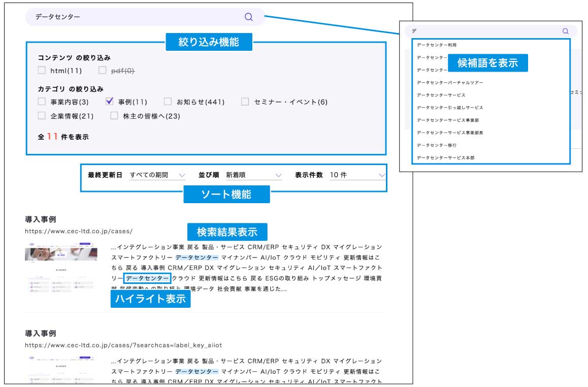The height and width of the screenshot is (387, 588).
Task: Check the pdf(0) content filter
Action: [103, 70]
